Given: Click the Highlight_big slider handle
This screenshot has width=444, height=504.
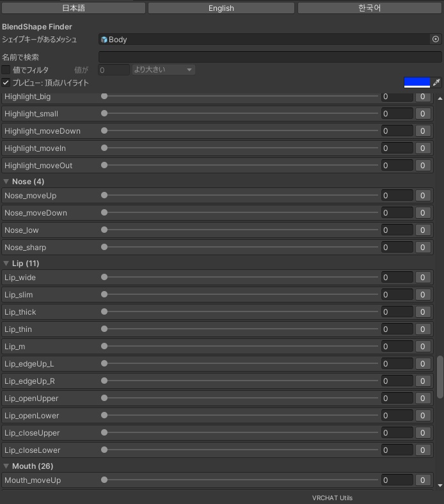Looking at the screenshot, I should pyautogui.click(x=104, y=96).
